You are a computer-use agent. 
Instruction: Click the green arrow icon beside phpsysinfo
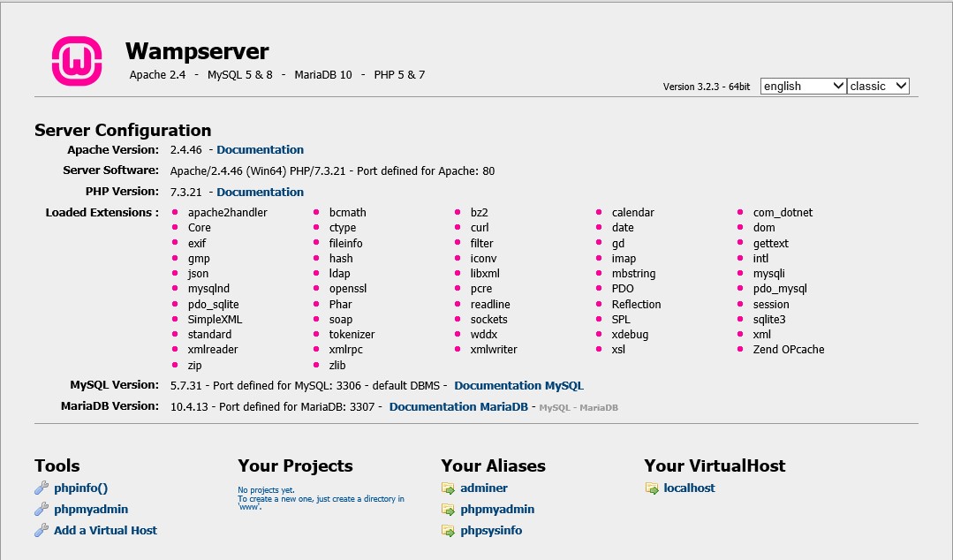pos(448,531)
